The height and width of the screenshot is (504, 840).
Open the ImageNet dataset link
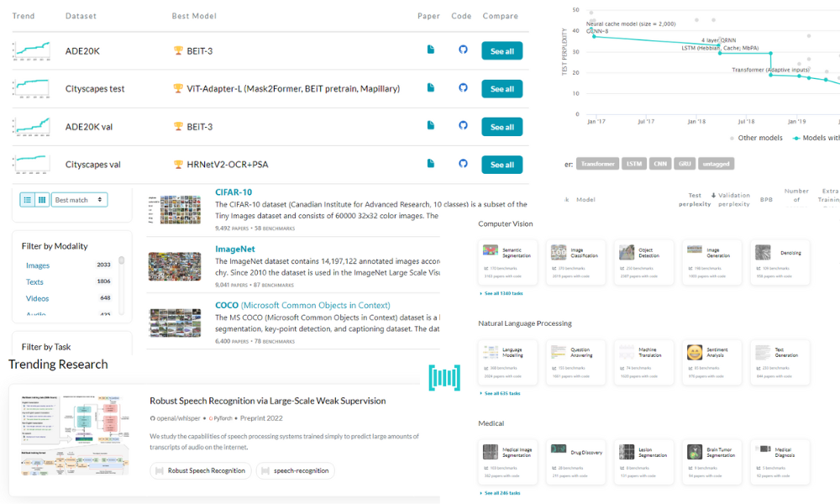(x=235, y=249)
